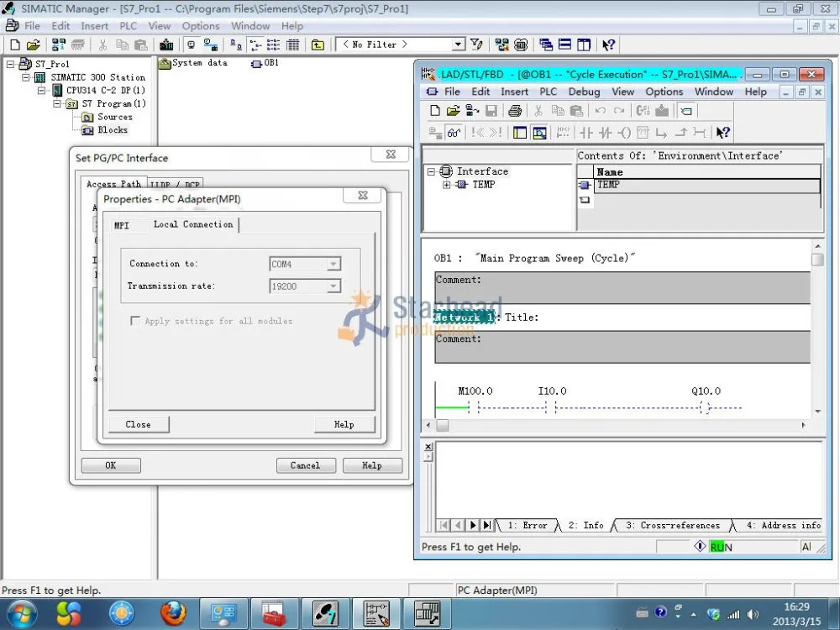Collapse the CPU314 C-2 DP(1) tree node
Viewport: 840px width, 630px height.
click(x=41, y=91)
